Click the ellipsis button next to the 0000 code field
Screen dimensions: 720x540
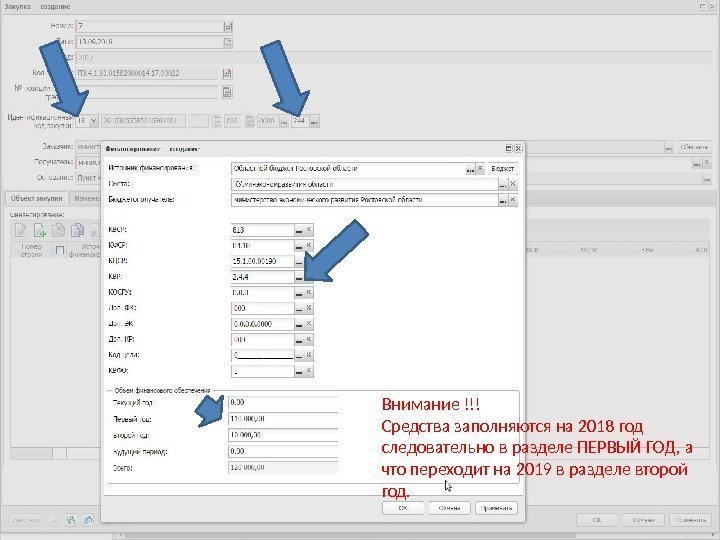(x=284, y=121)
